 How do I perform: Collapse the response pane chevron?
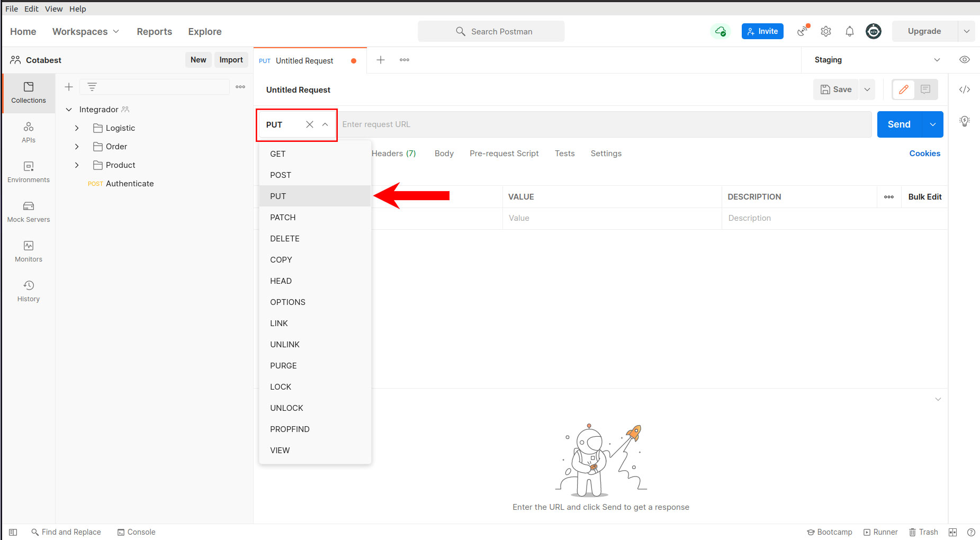(938, 399)
